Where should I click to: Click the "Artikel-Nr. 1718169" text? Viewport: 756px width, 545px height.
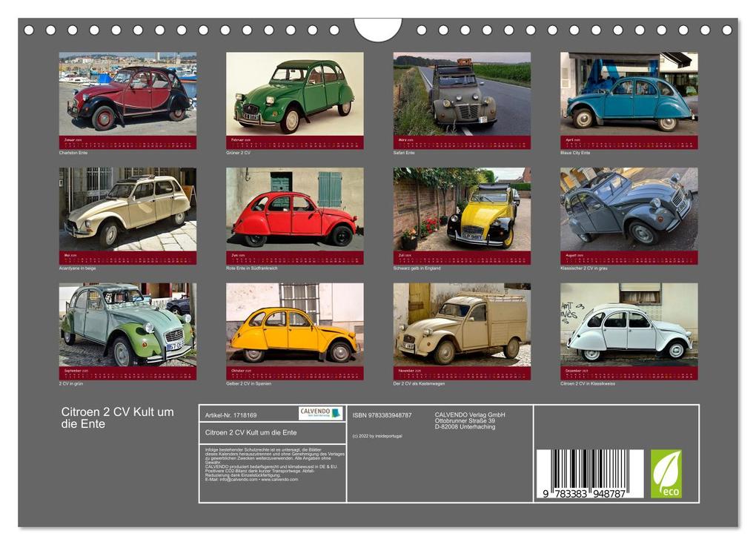tap(231, 415)
